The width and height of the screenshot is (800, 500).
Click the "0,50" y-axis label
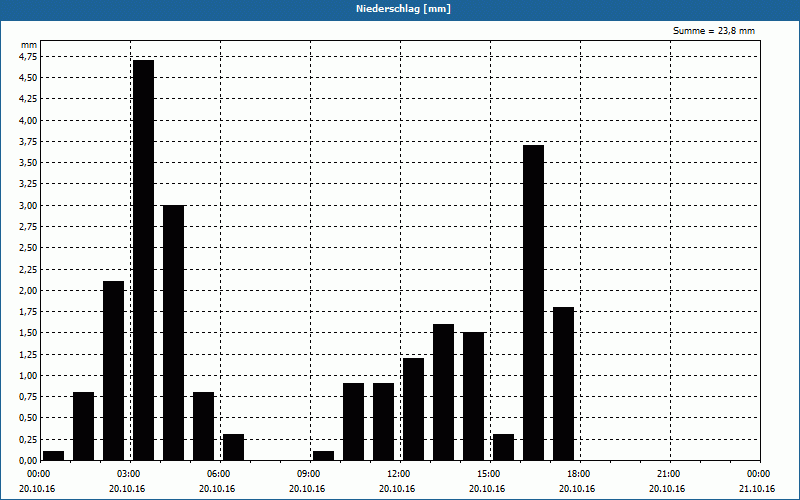pyautogui.click(x=28, y=418)
